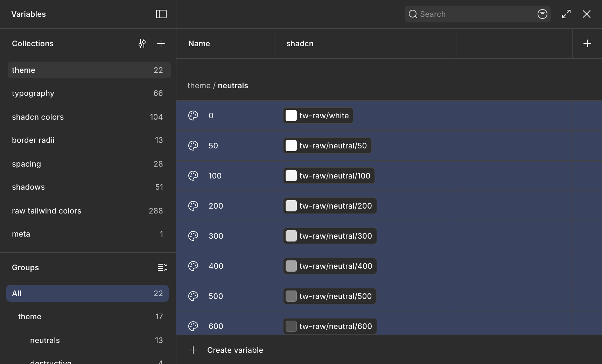Select the neutrals group
Viewport: 602px width, 364px height.
click(87, 340)
